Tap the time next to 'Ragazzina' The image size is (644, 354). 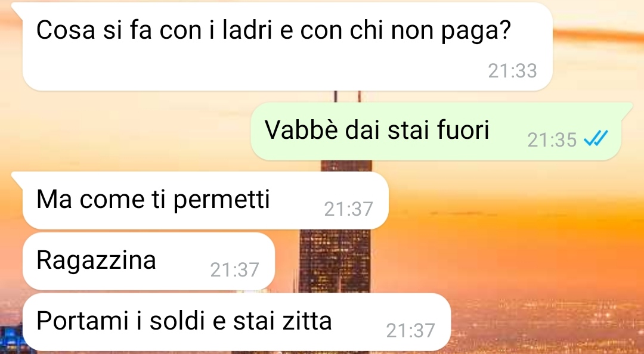234,270
